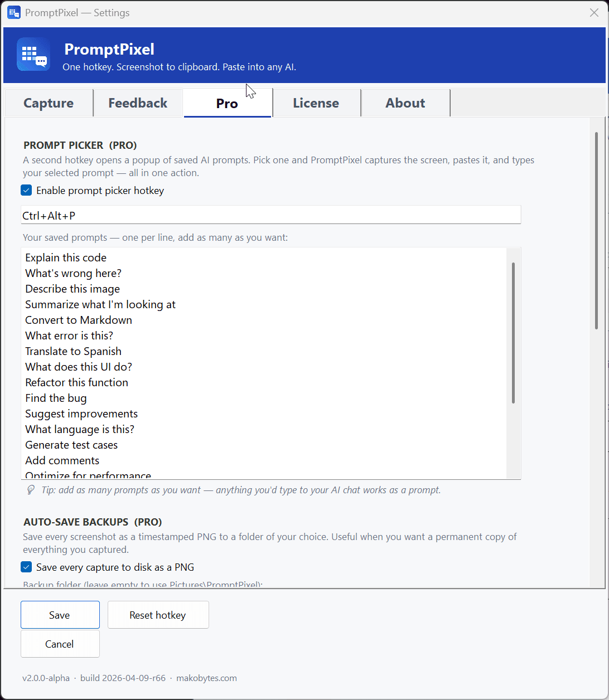Click the 'Find the bug' line in saved prompts
The image size is (609, 700).
(x=56, y=398)
